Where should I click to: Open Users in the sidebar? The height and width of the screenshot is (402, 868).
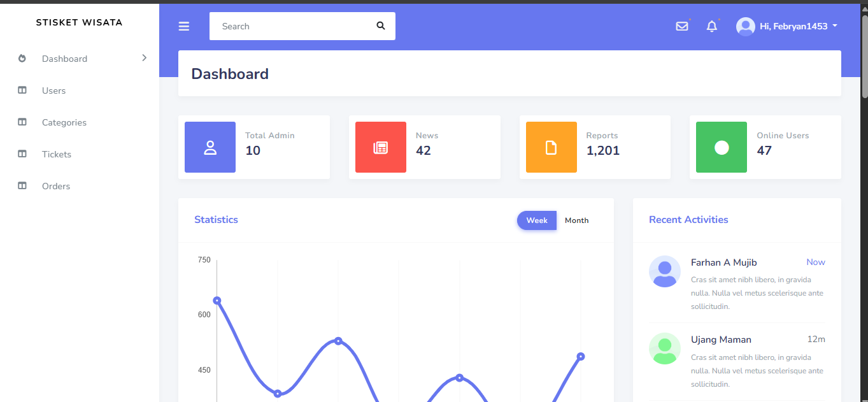[80, 90]
